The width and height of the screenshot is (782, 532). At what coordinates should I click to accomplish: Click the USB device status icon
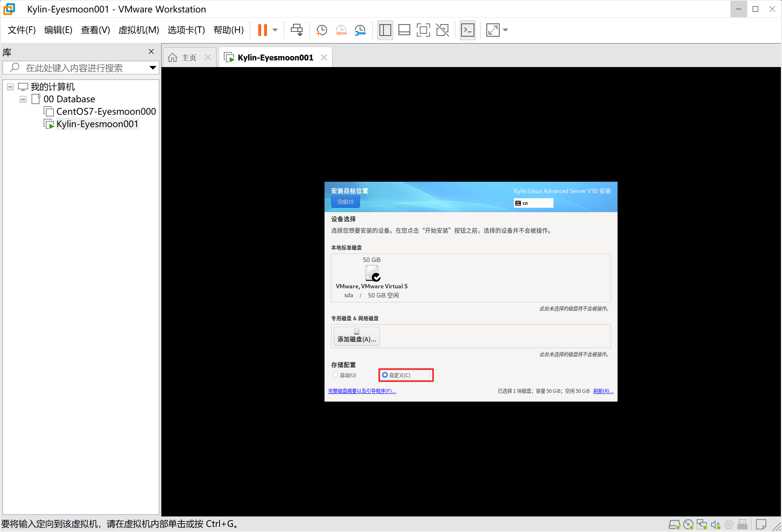(x=742, y=524)
